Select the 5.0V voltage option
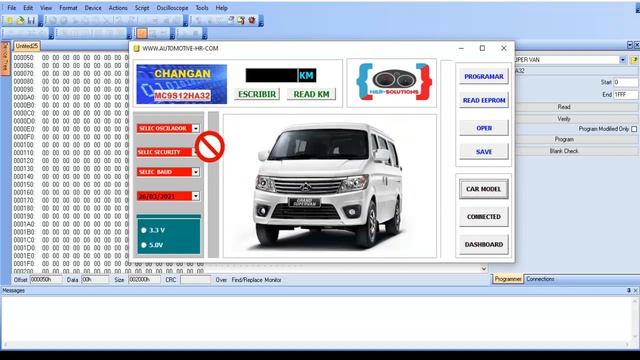640x360 pixels. click(144, 245)
